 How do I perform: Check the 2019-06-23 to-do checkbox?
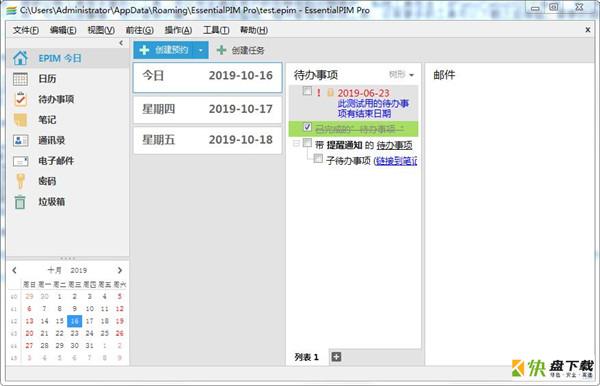coord(307,91)
